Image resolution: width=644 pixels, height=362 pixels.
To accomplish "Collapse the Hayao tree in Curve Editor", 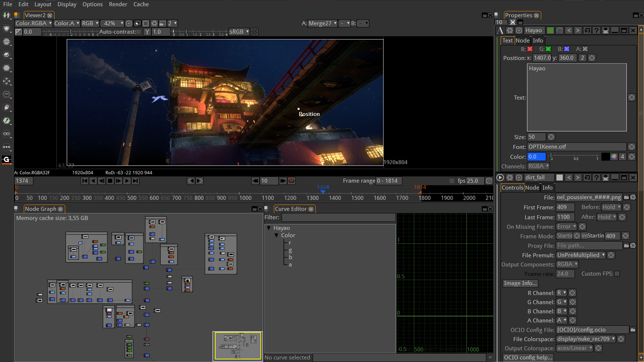I will pos(269,228).
